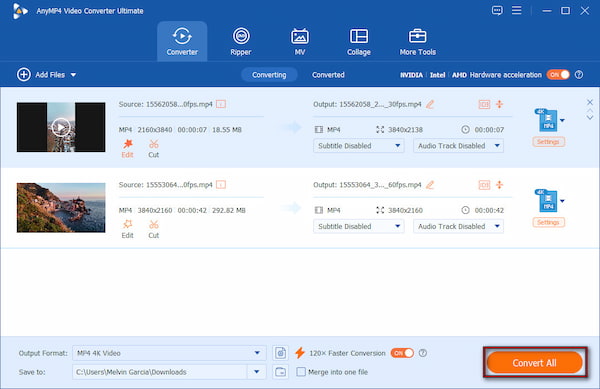Screen dimensions: 600x389
Task: Open Settings for 15553064 output
Action: tap(548, 222)
